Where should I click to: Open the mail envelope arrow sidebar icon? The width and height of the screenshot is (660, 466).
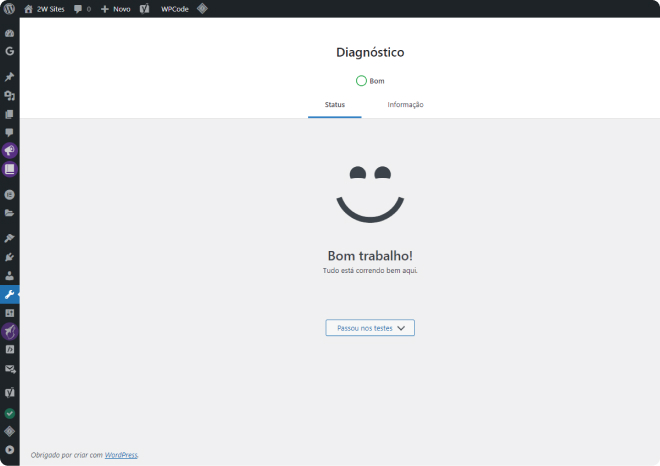pyautogui.click(x=10, y=369)
